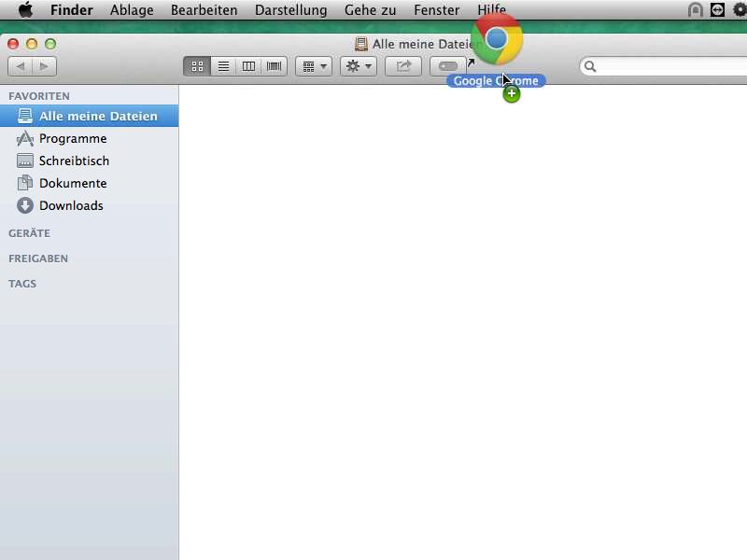Click the Finder search field
747x560 pixels.
[663, 66]
